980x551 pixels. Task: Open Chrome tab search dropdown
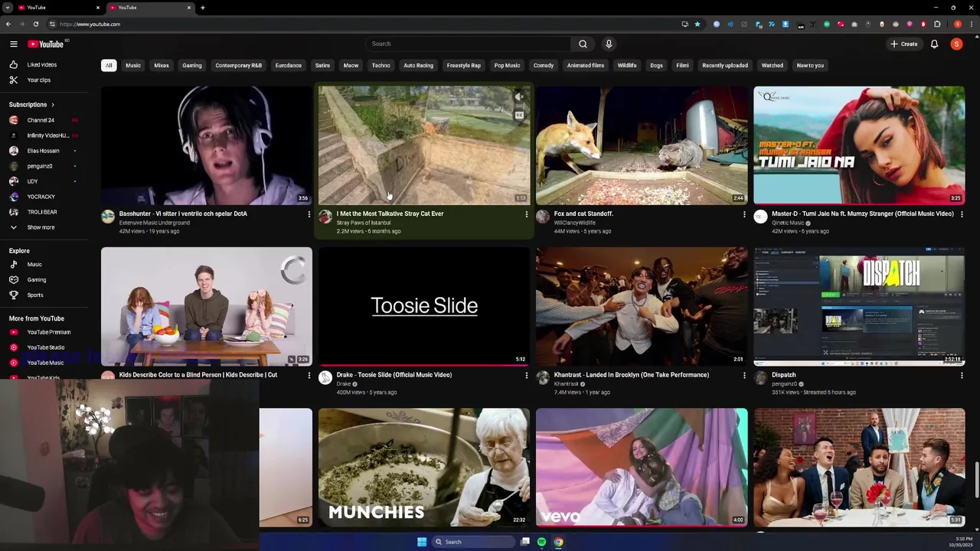point(8,8)
